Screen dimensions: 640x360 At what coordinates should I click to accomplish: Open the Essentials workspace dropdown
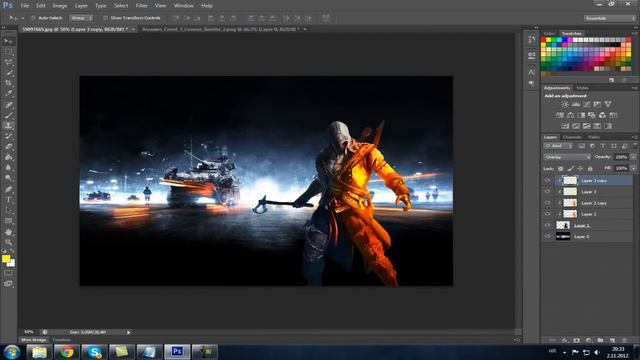tap(610, 18)
